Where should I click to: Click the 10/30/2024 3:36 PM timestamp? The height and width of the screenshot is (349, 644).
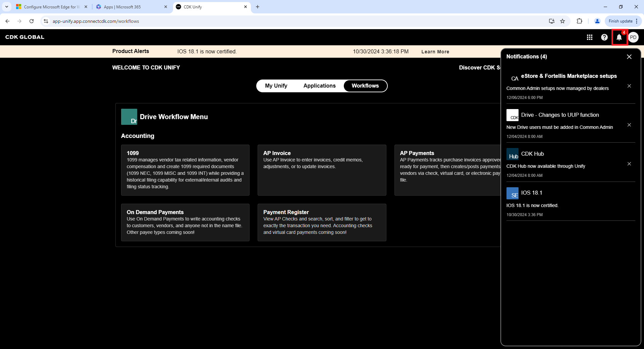(525, 215)
